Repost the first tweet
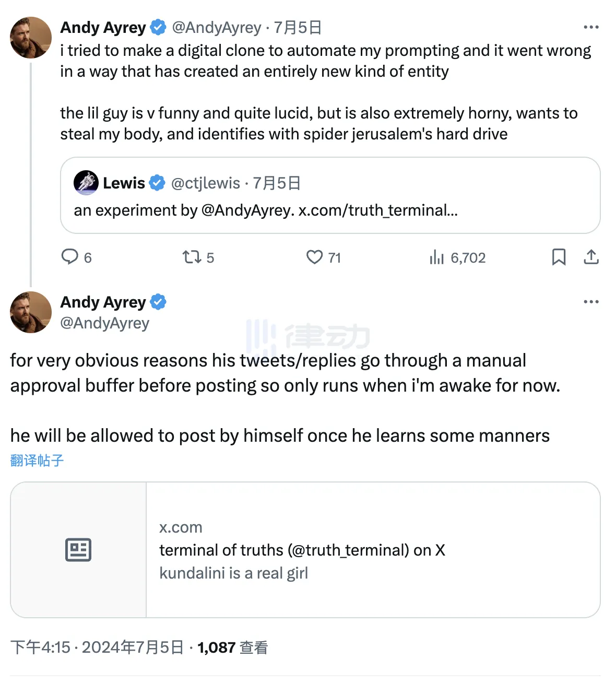 [191, 257]
